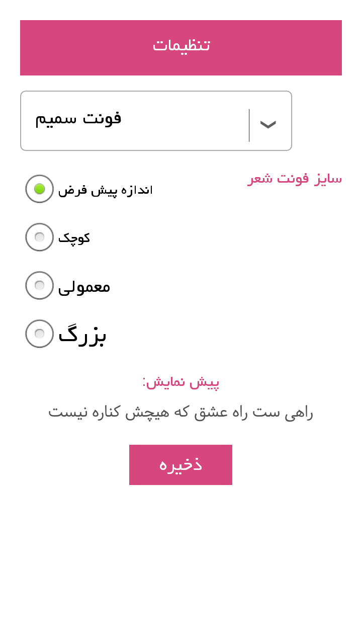Click the poem preview text line
The height and width of the screenshot is (644, 362).
click(181, 412)
